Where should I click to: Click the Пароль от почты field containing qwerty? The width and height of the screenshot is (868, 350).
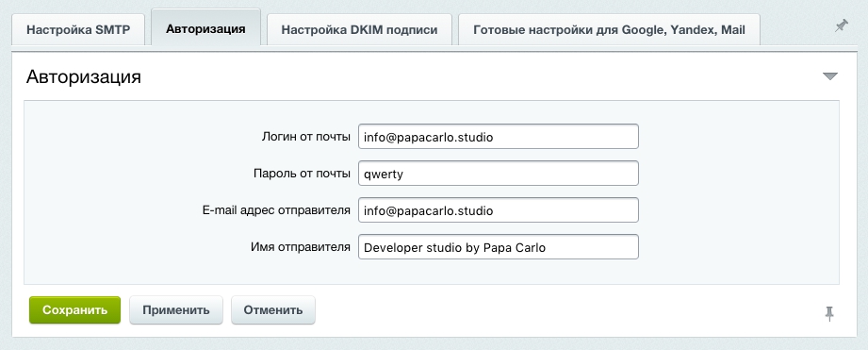point(499,174)
